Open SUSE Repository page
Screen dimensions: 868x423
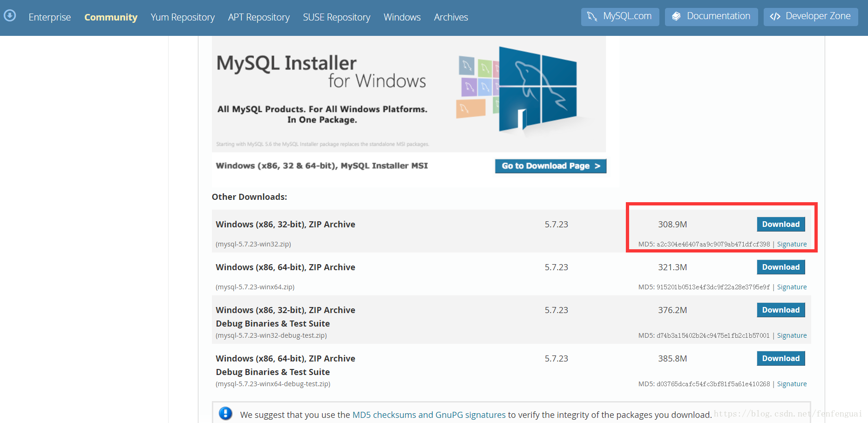click(337, 17)
